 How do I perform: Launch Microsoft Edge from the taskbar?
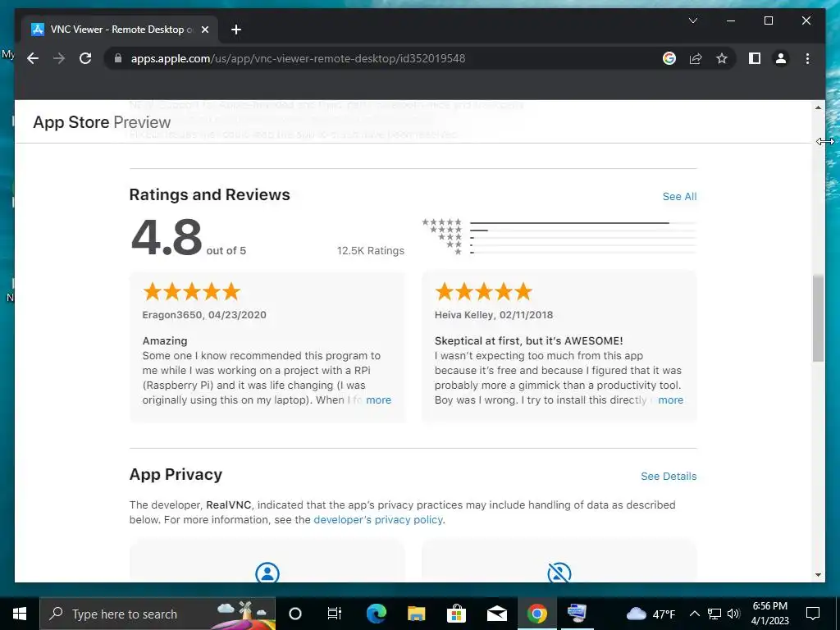tap(376, 614)
